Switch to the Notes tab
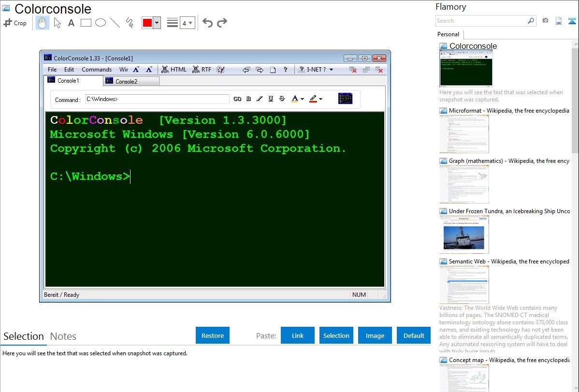 (x=63, y=336)
